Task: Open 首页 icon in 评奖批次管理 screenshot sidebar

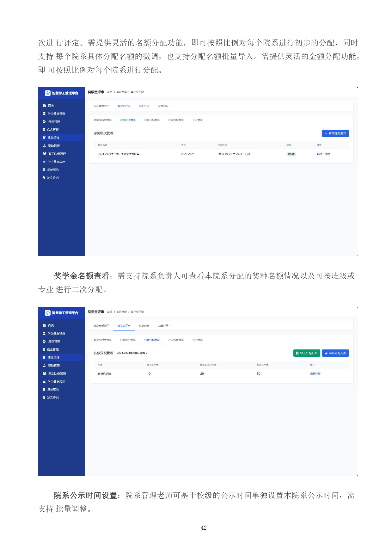Action: pyautogui.click(x=44, y=106)
